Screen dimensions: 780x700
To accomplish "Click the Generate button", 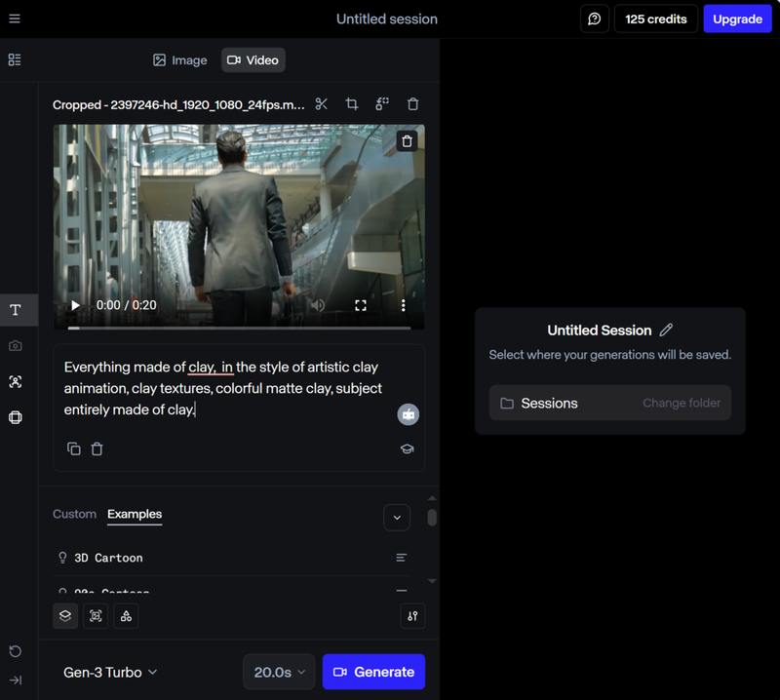I will coord(373,672).
